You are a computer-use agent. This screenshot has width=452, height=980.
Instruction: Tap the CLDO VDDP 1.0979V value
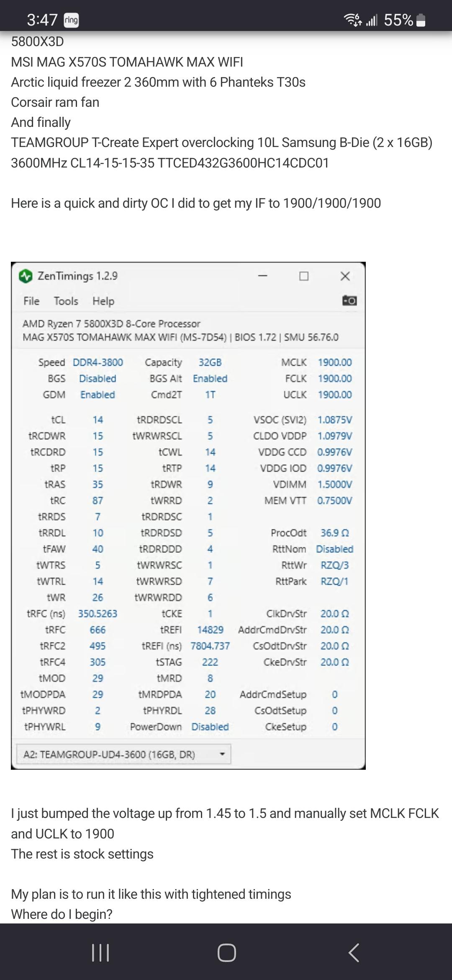point(335,436)
